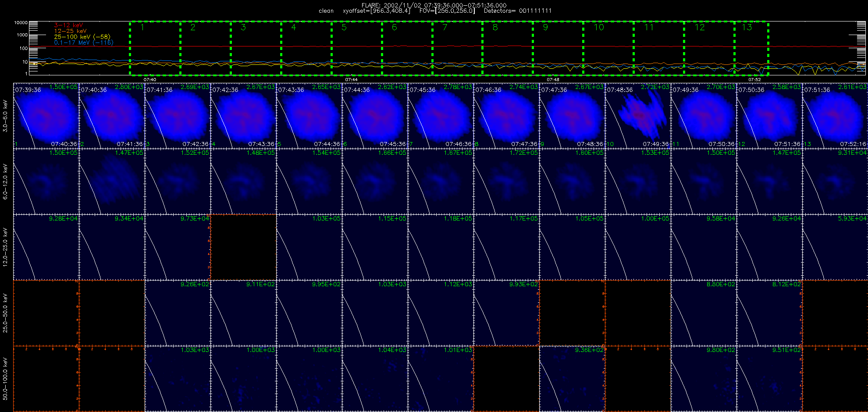This screenshot has width=868, height=412.
Task: Open the 3-6 keV image starting at 07:45:36
Action: pos(441,115)
